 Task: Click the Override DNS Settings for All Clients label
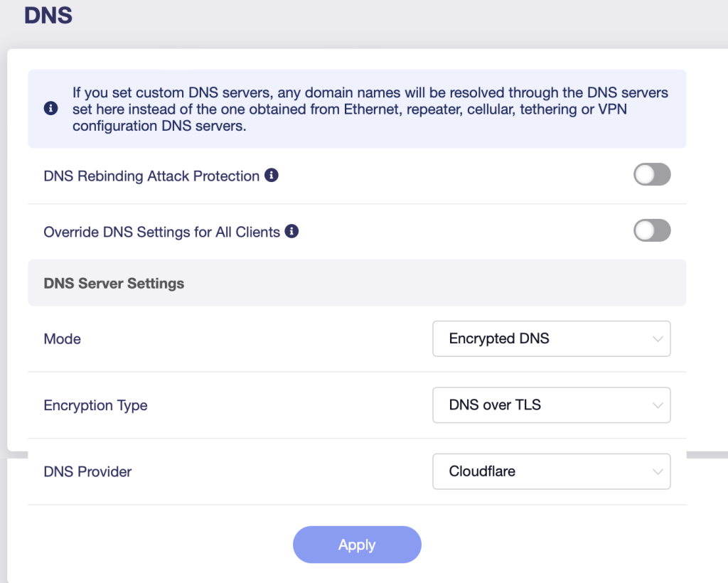(x=161, y=232)
